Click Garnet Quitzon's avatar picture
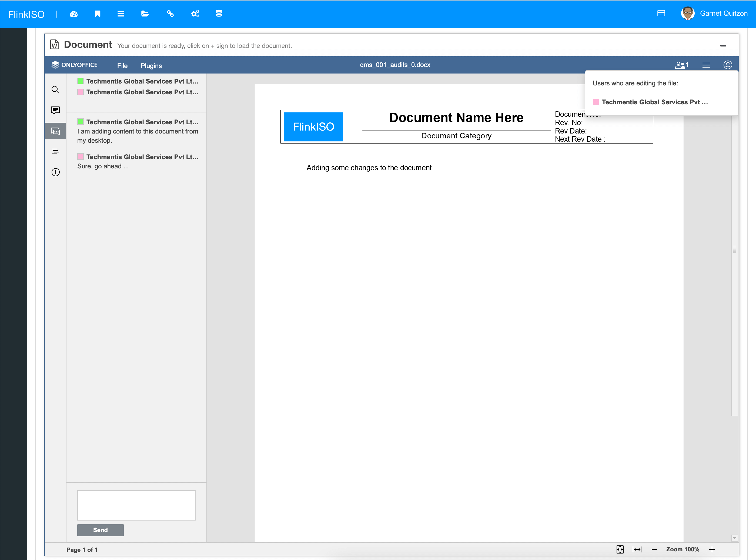 pyautogui.click(x=688, y=13)
